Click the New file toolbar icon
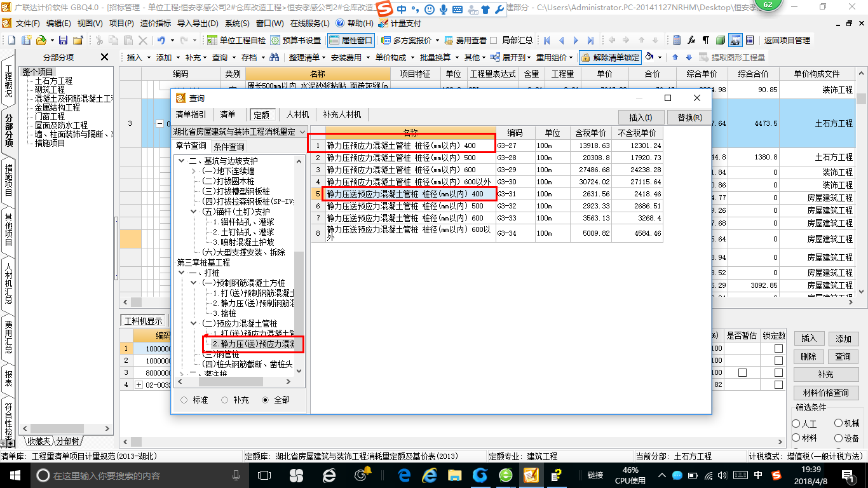The image size is (868, 488). point(11,40)
